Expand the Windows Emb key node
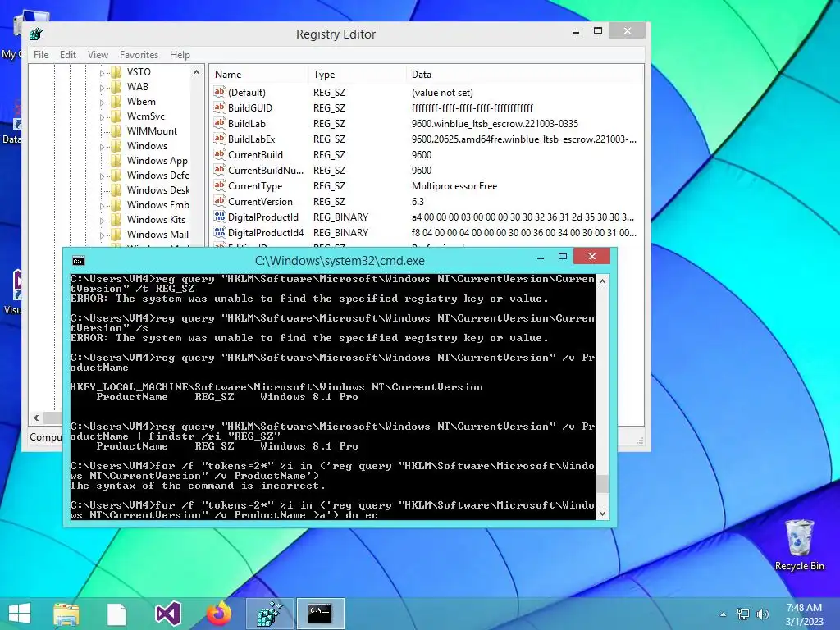This screenshot has width=840, height=630. coord(102,205)
